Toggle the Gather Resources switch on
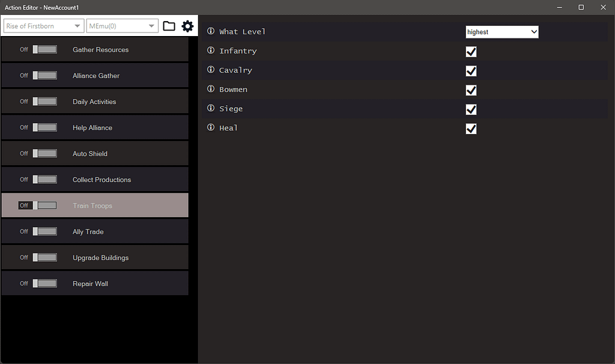Screen dimensions: 615x364 click(44, 49)
